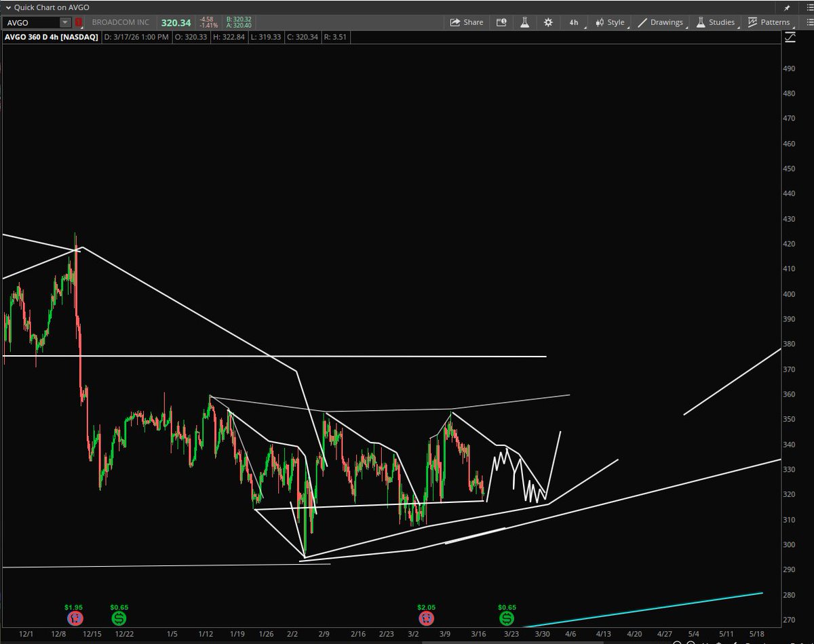Click the green $0.65 dividend marker near 3/23
The height and width of the screenshot is (644, 814).
pos(506,618)
